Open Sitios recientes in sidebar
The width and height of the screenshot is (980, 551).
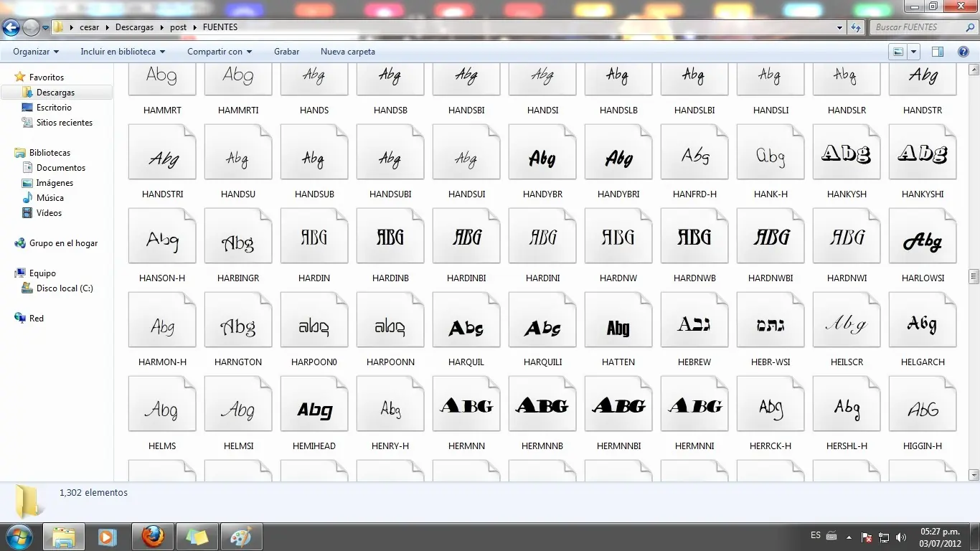point(65,123)
